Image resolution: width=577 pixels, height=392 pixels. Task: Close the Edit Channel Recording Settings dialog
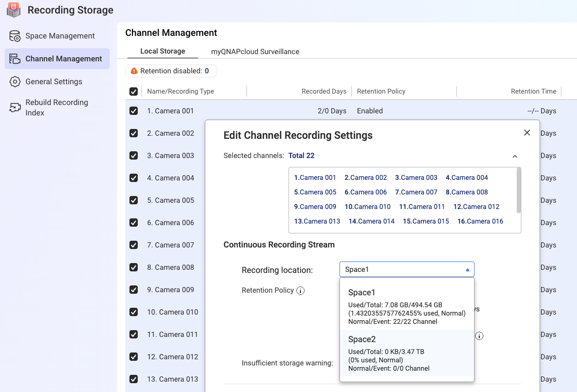[x=527, y=133]
